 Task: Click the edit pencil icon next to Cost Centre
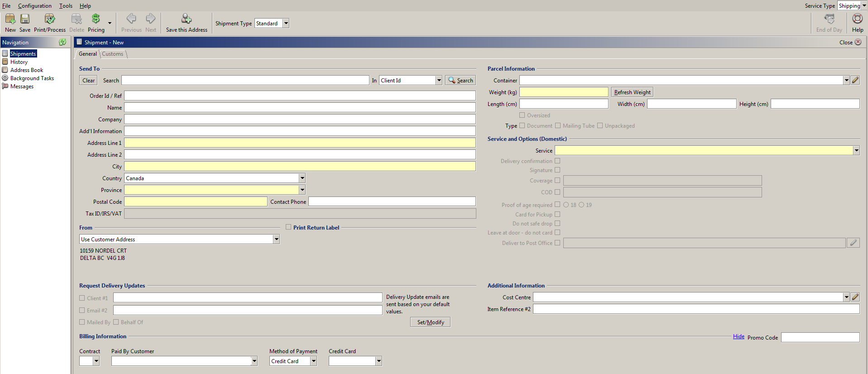[855, 297]
